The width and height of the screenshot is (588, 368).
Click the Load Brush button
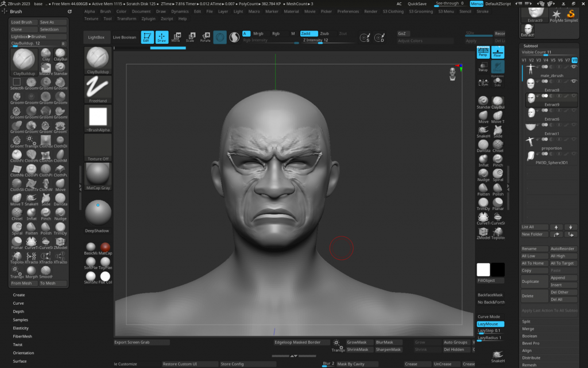coord(23,22)
